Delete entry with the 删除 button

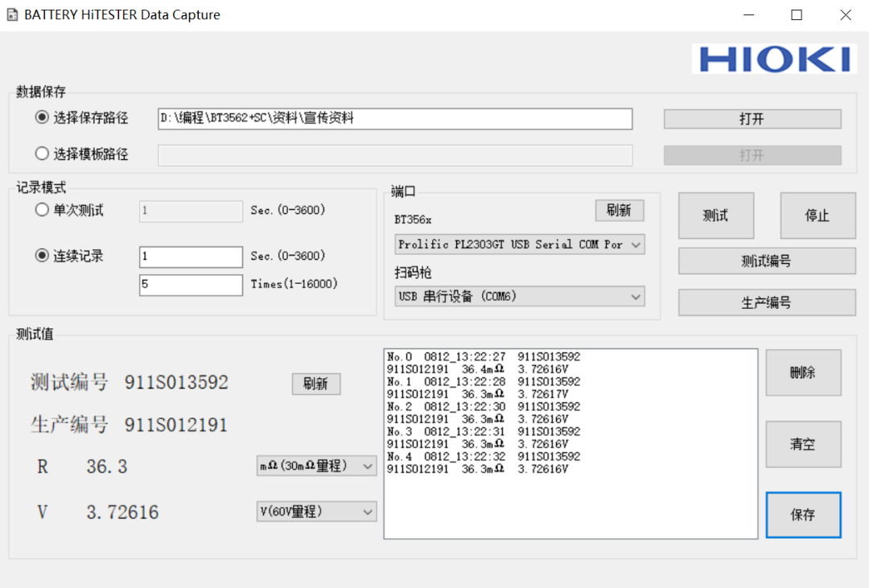coord(802,373)
